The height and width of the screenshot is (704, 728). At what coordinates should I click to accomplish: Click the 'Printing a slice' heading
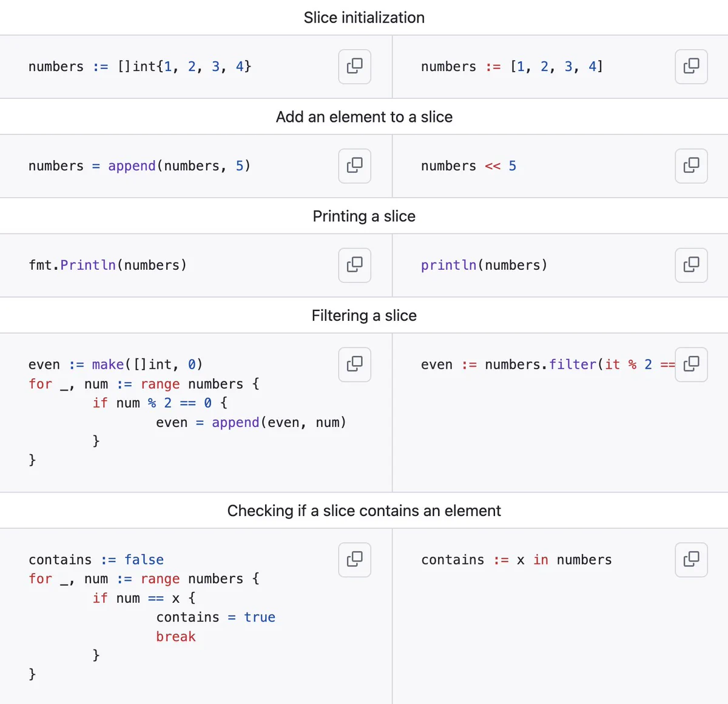(364, 216)
